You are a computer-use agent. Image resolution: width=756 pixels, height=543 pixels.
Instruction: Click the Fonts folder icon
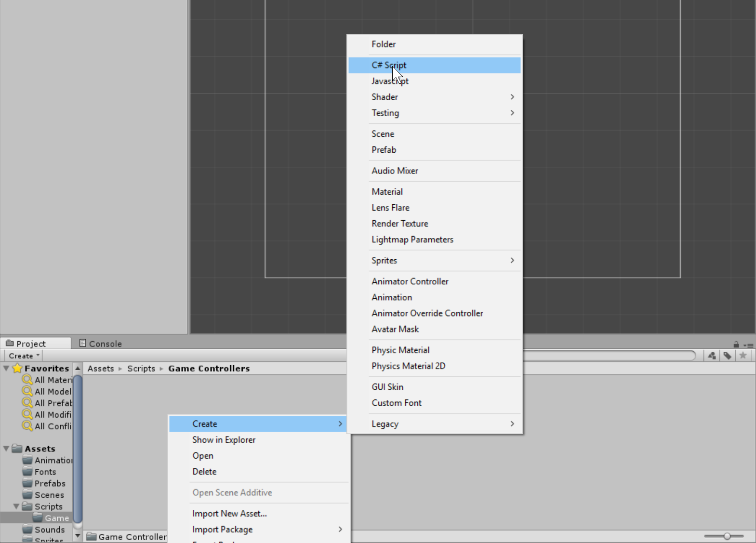[x=28, y=472]
